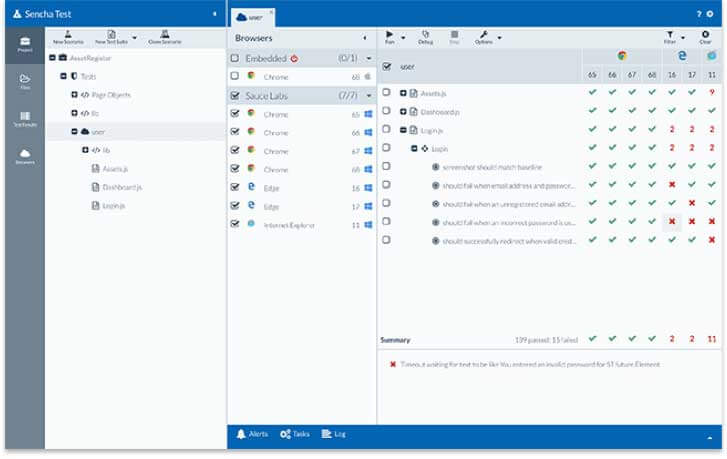
Task: Click the cloud icon on the user tab
Action: (x=241, y=18)
